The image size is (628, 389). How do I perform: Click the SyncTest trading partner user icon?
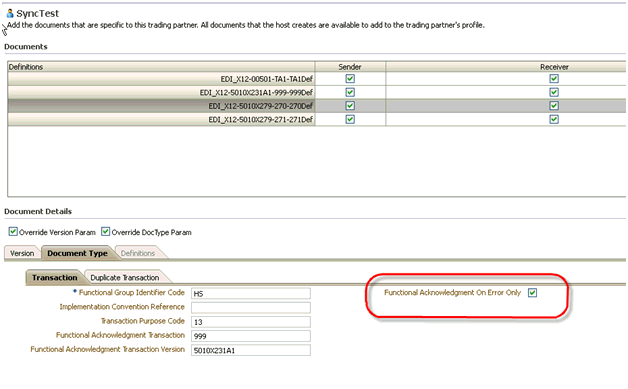coord(10,14)
